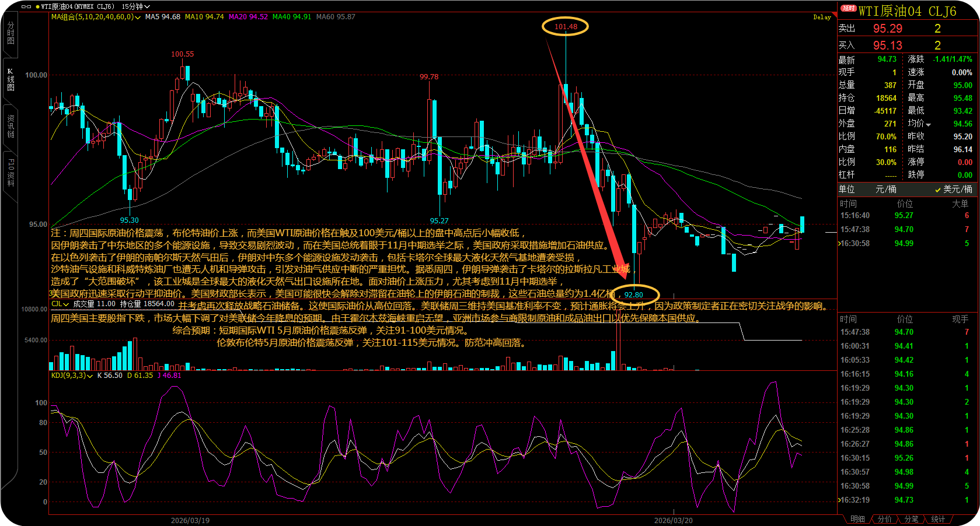Image resolution: width=980 pixels, height=526 pixels.
Task: Click the orange circle marking 92.80 low
Action: pos(634,294)
